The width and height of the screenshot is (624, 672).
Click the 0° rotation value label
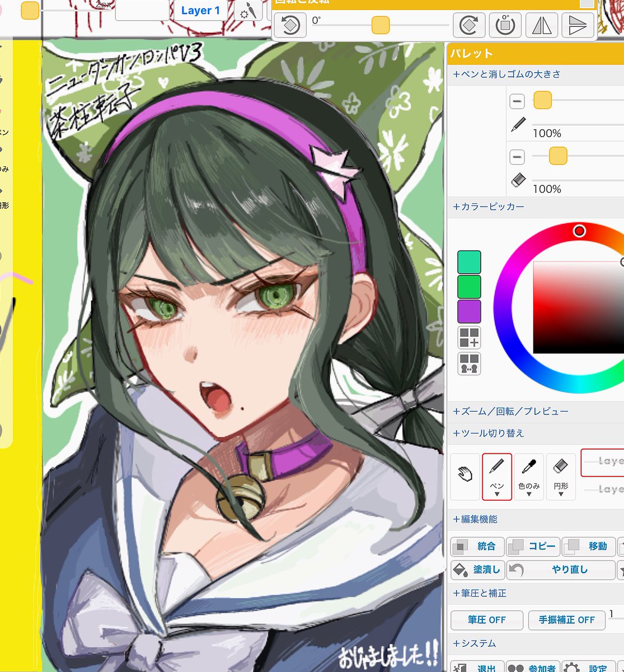316,21
